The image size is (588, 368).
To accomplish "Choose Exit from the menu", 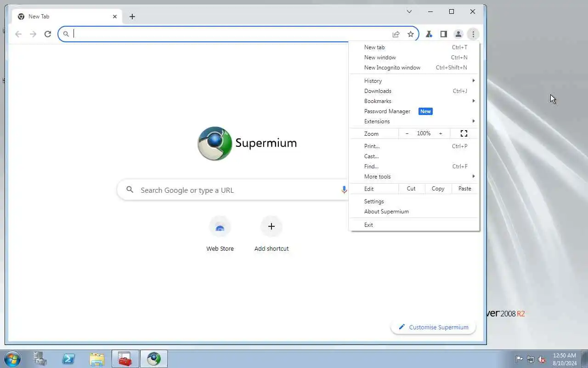I will tap(414, 225).
